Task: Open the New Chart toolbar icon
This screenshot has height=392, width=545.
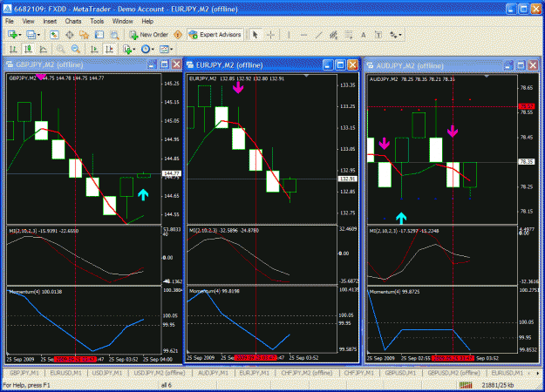Action: coord(13,34)
